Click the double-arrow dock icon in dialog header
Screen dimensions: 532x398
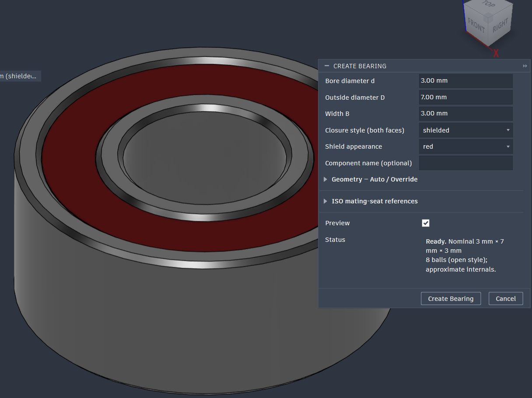pos(525,66)
